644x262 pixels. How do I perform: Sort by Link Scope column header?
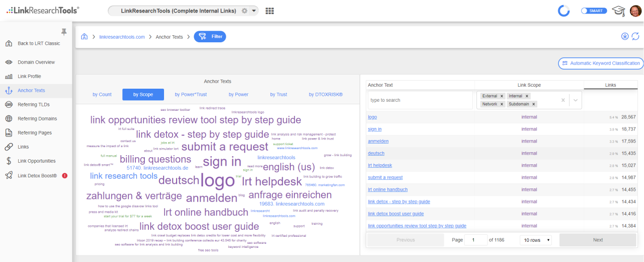click(x=529, y=85)
